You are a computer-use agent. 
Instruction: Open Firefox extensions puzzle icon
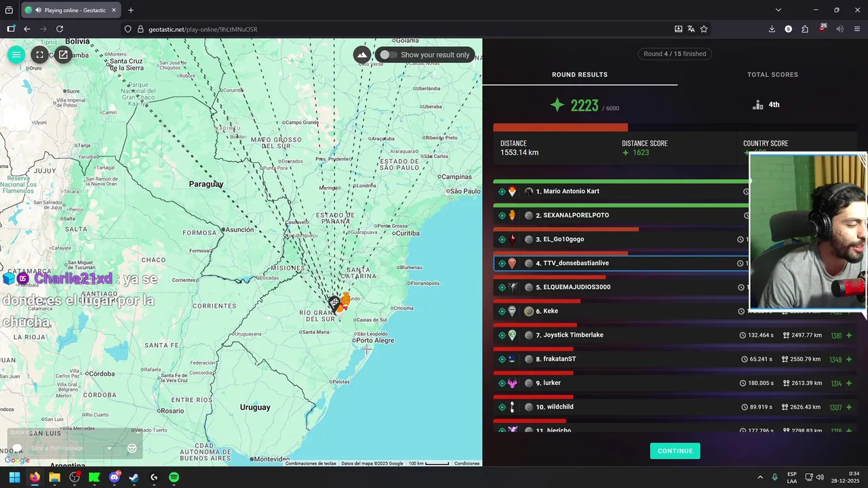pos(805,29)
